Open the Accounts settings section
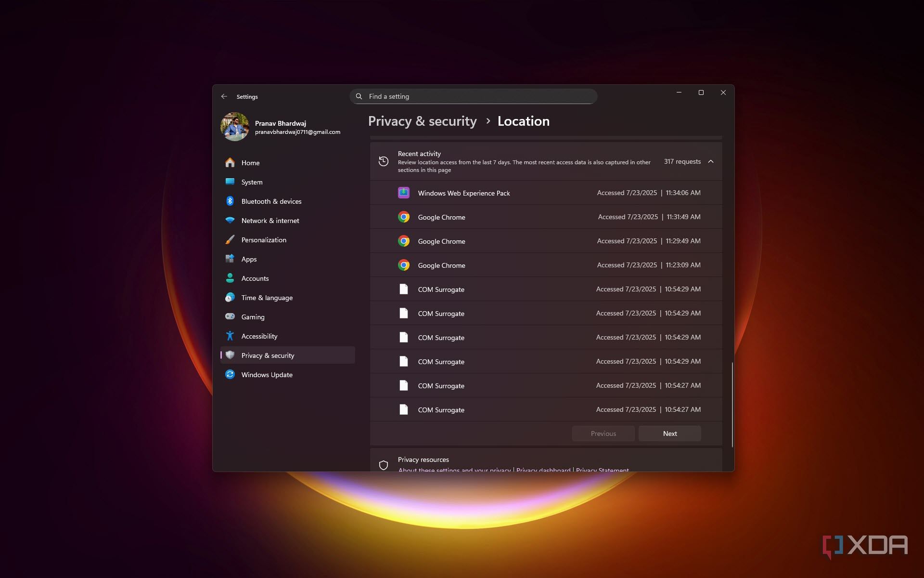This screenshot has height=578, width=924. [x=255, y=278]
